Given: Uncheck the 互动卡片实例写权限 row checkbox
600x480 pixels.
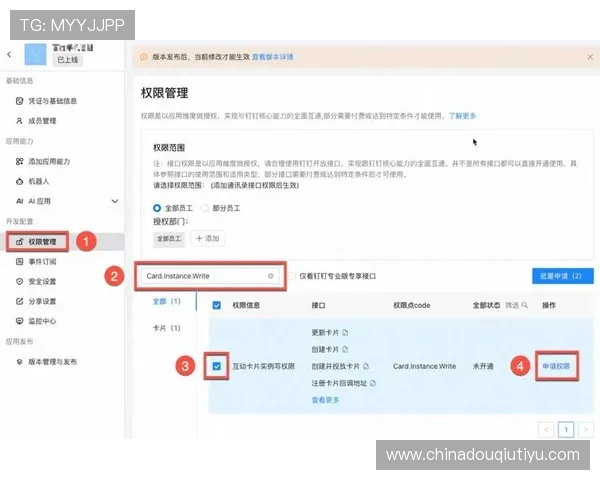Looking at the screenshot, I should (x=217, y=366).
